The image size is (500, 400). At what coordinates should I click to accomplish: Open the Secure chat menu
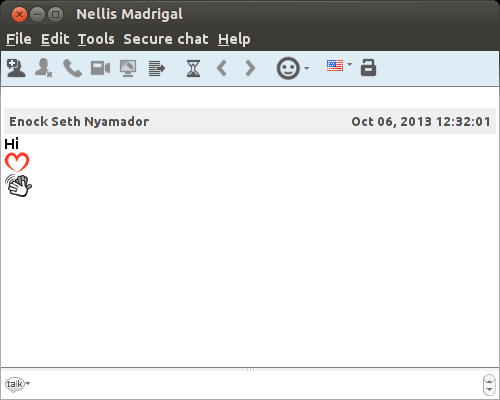tap(166, 39)
